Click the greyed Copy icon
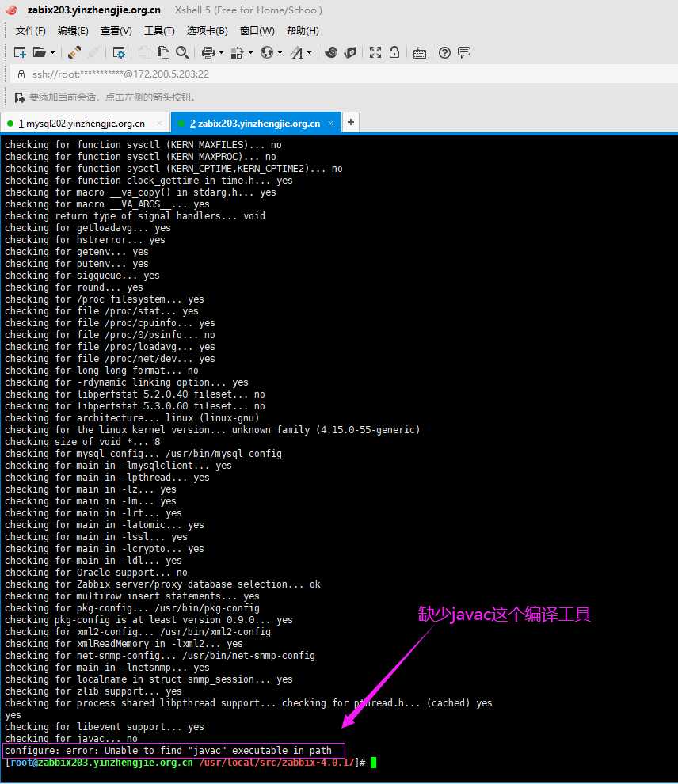The height and width of the screenshot is (784, 678). (x=144, y=52)
